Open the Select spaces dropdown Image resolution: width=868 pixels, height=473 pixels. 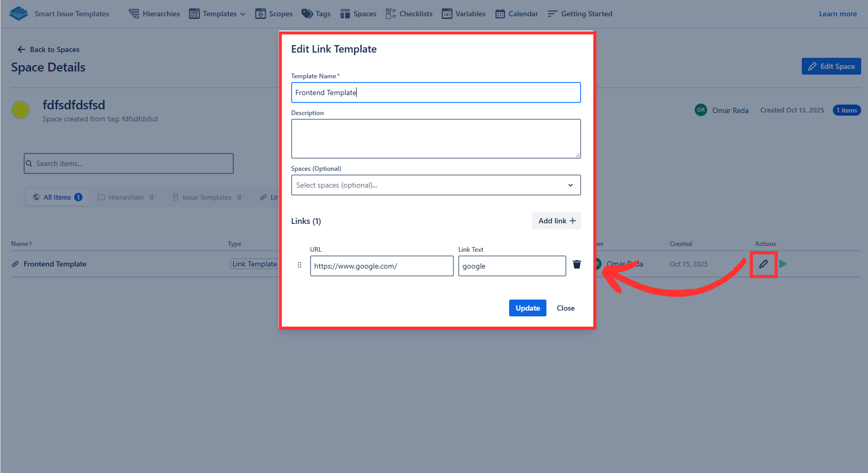(436, 185)
